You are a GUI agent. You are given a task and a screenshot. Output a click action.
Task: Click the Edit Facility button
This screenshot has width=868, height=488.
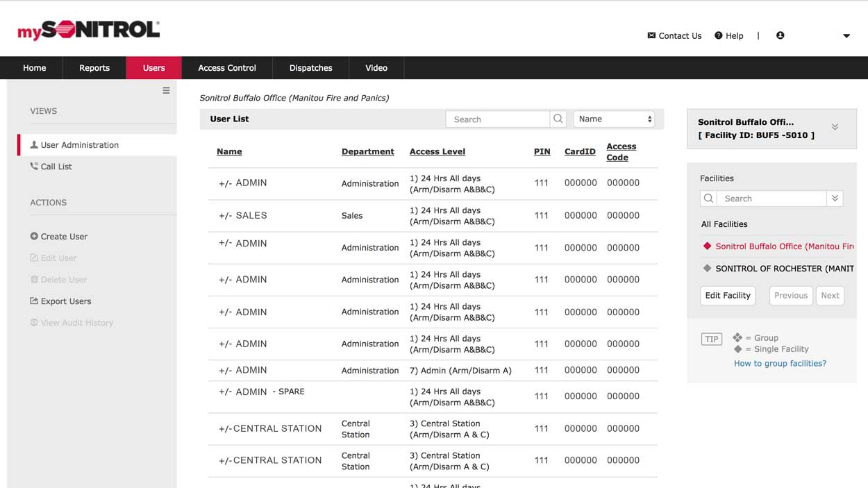(728, 295)
